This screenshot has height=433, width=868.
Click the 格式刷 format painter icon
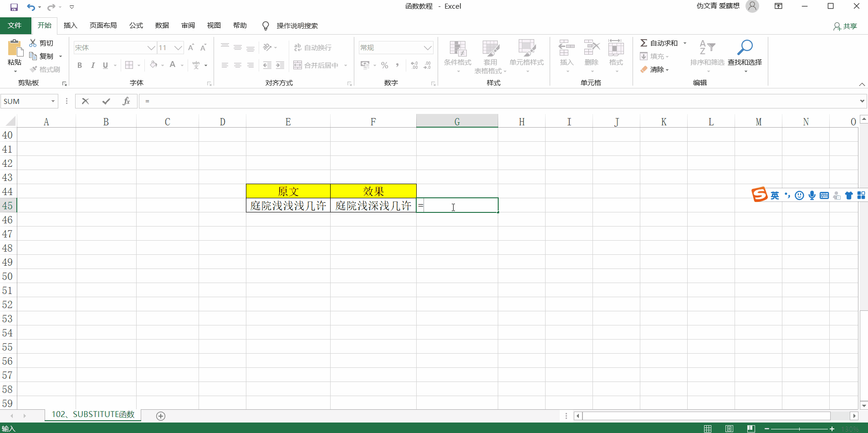tap(45, 69)
